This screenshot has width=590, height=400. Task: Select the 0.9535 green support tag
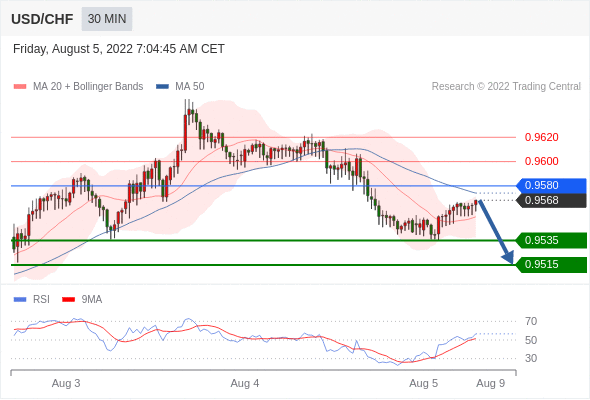click(x=551, y=240)
